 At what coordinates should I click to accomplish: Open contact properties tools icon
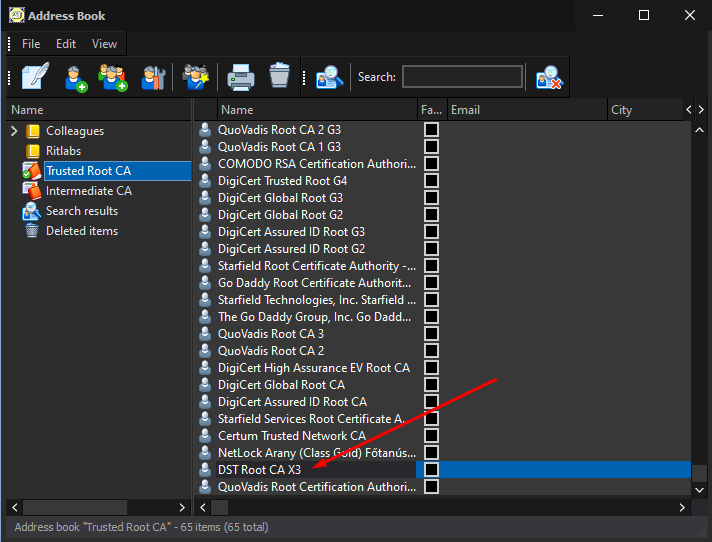(x=153, y=78)
